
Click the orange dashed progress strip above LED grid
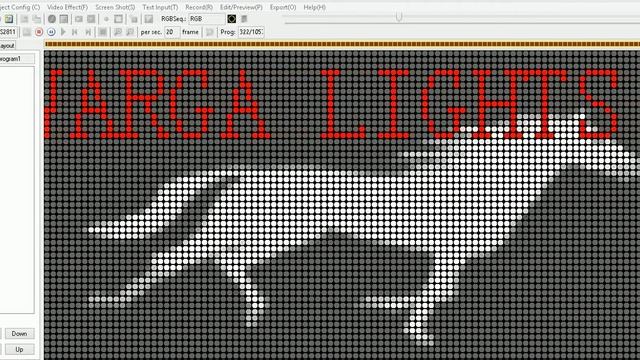[342, 44]
